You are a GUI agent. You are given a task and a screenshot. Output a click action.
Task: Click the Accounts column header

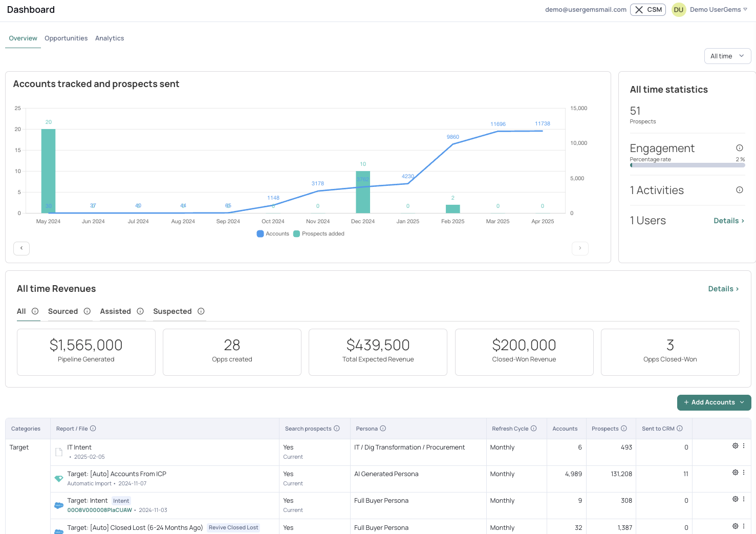tap(565, 429)
